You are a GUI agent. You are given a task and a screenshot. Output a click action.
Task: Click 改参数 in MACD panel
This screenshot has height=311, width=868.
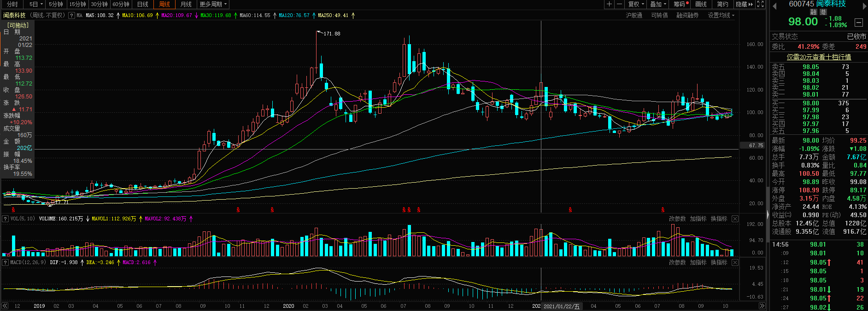click(677, 262)
